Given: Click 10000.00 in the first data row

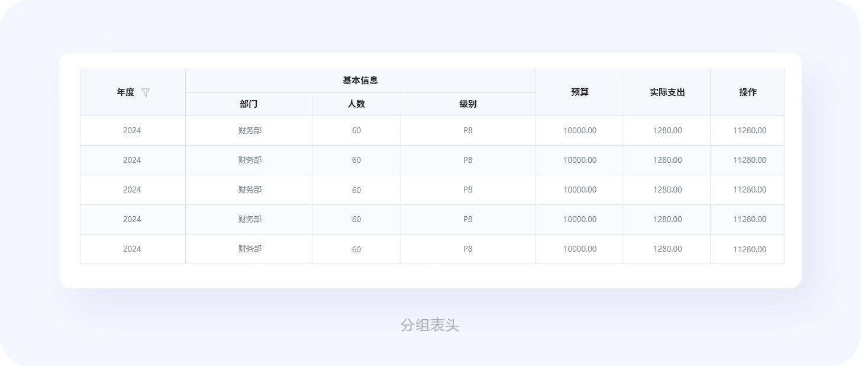Looking at the screenshot, I should (x=580, y=130).
